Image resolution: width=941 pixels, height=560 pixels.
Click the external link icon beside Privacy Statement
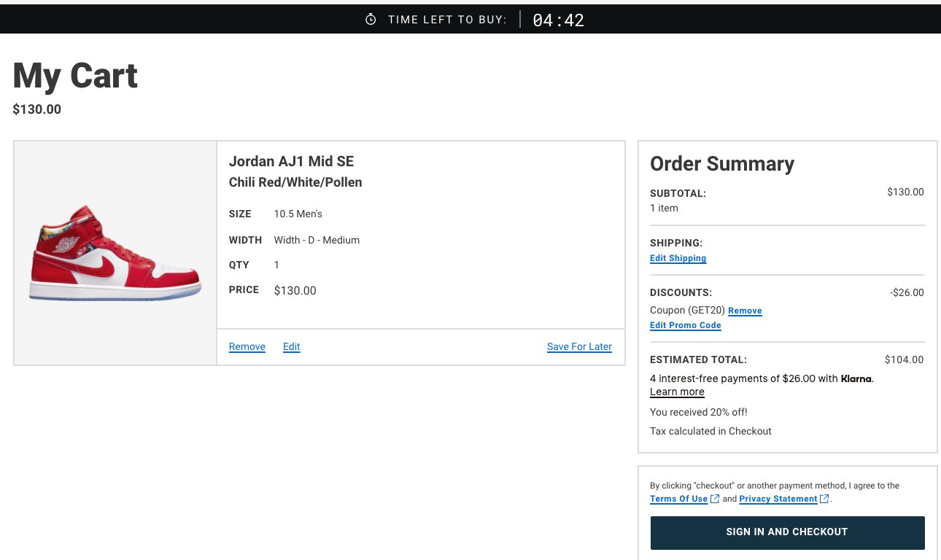click(x=824, y=499)
